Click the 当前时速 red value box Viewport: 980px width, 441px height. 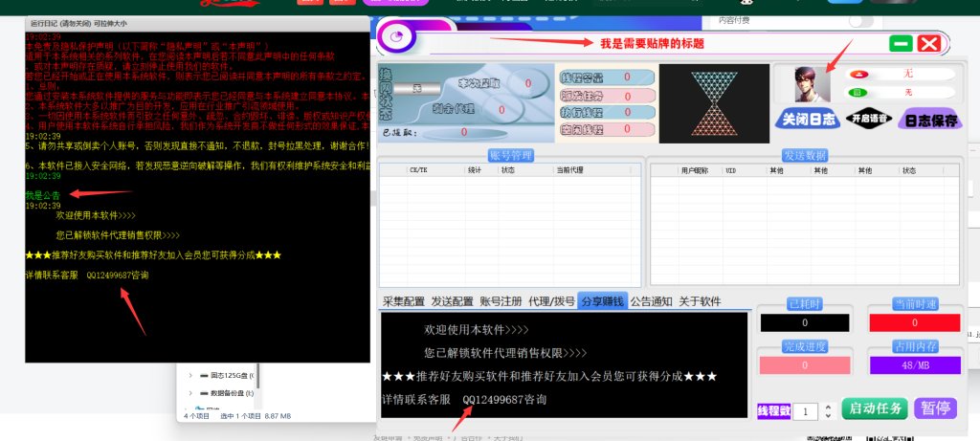[x=915, y=323]
